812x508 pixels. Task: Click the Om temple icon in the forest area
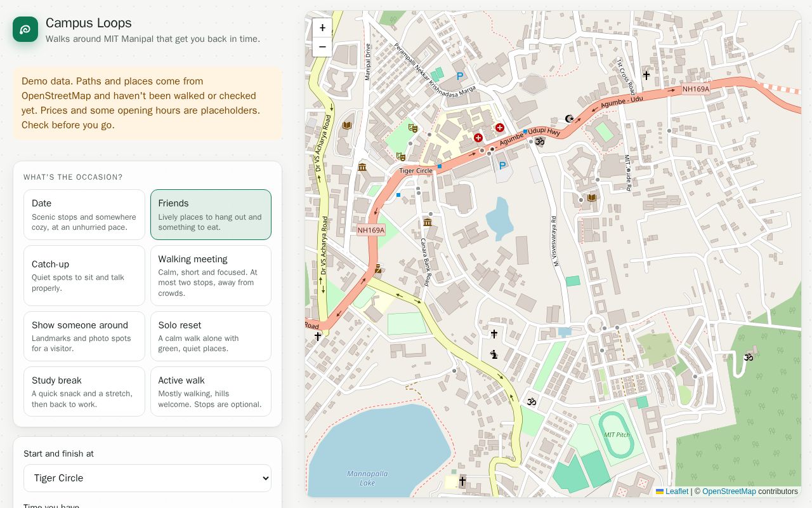748,357
